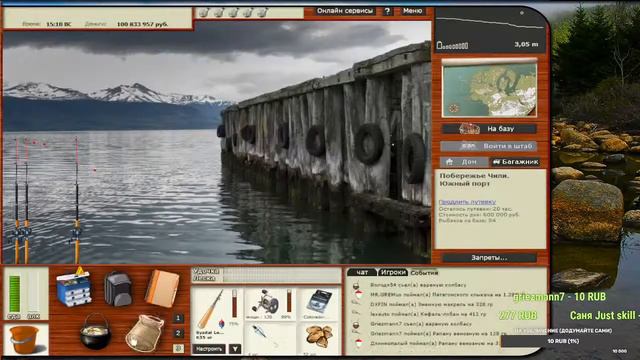Select the rightmost cast fishing rod
This screenshot has width=640, height=360.
tap(76, 200)
